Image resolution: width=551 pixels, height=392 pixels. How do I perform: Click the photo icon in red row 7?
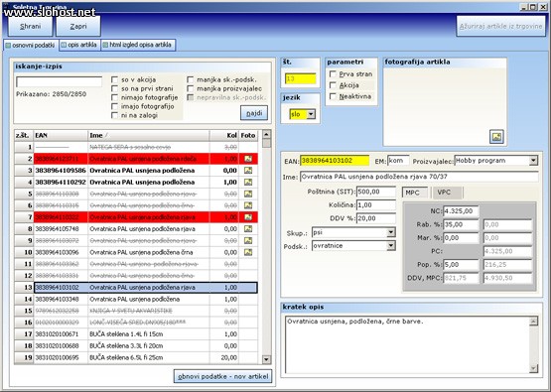(248, 217)
